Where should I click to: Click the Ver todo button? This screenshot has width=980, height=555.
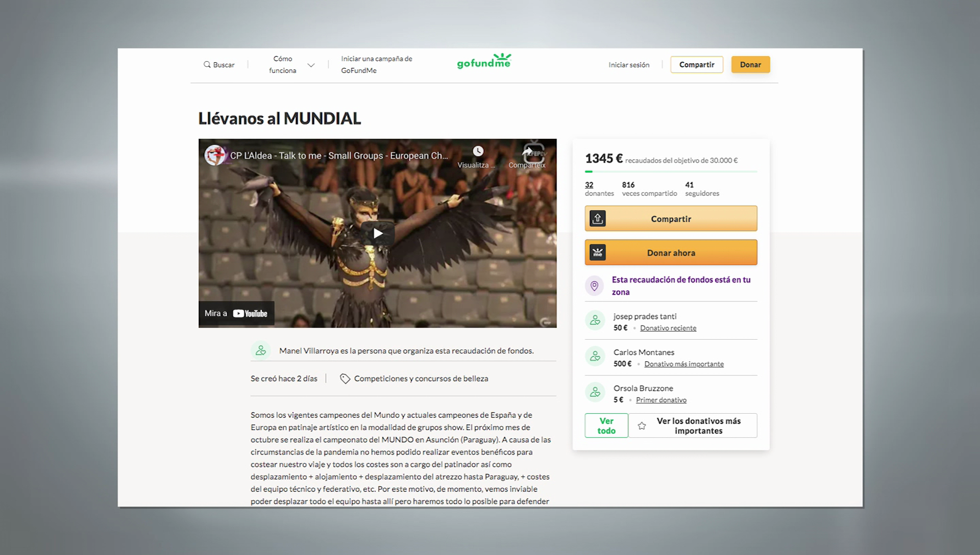[x=606, y=425]
